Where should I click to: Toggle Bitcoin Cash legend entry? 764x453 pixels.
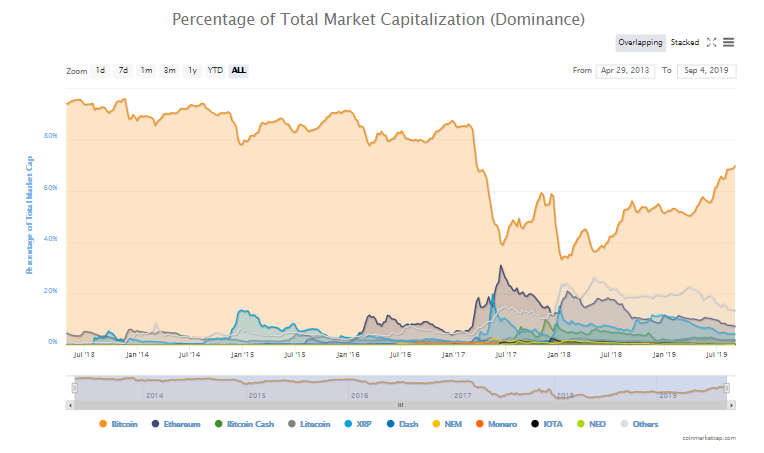pos(243,425)
